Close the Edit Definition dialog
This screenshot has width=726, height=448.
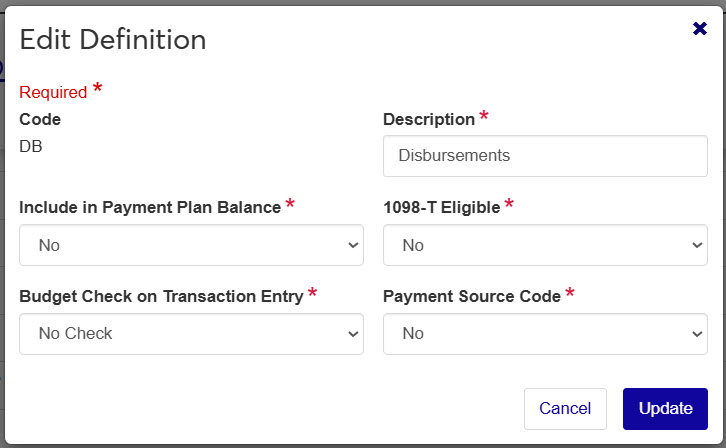tap(700, 29)
